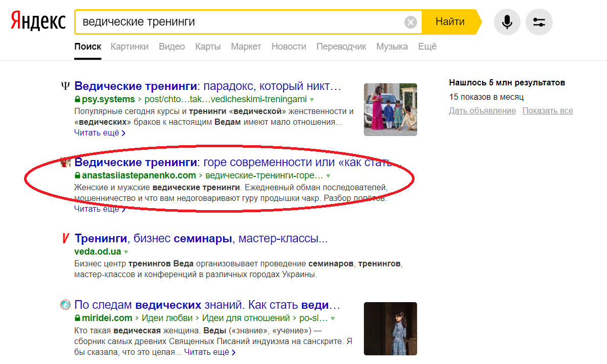Image resolution: width=607 pixels, height=364 pixels.
Task: Follow the Показать все link
Action: (548, 111)
